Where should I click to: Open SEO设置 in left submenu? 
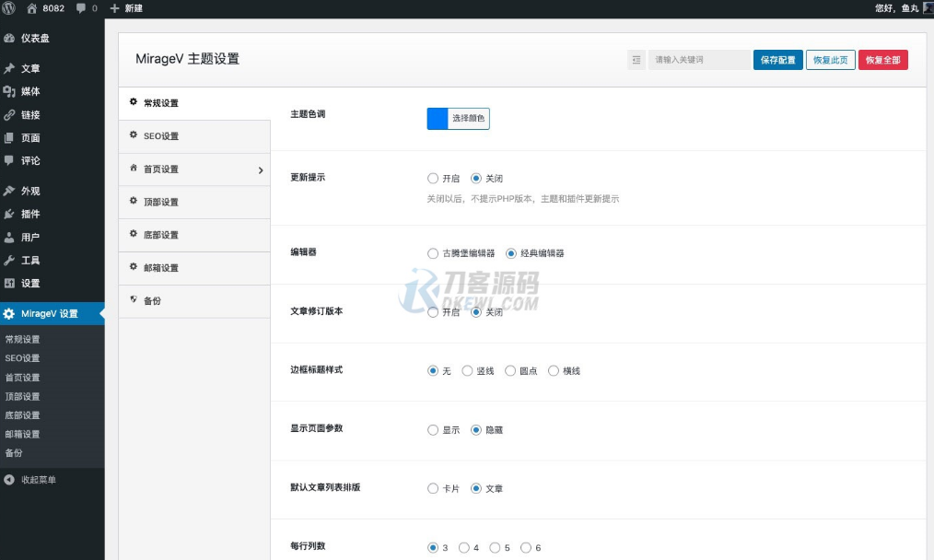(23, 358)
